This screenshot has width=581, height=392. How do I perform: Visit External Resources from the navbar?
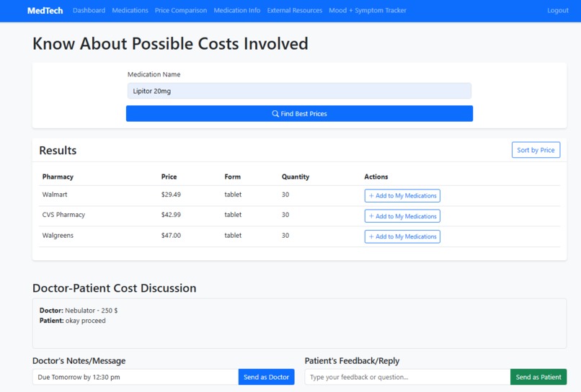click(x=295, y=10)
